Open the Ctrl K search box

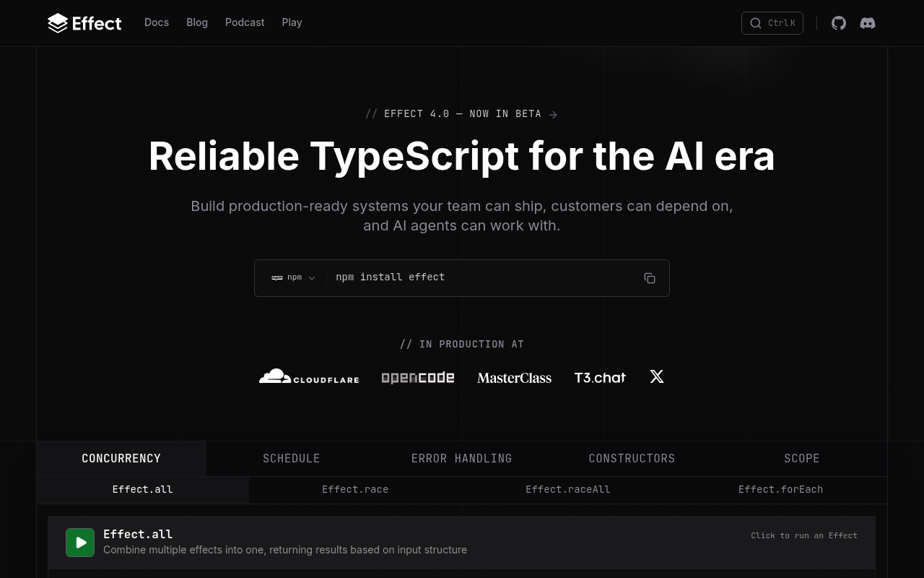point(772,23)
